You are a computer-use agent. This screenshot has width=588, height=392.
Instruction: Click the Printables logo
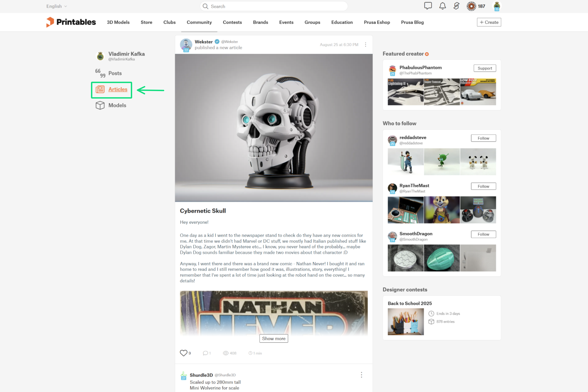click(71, 22)
